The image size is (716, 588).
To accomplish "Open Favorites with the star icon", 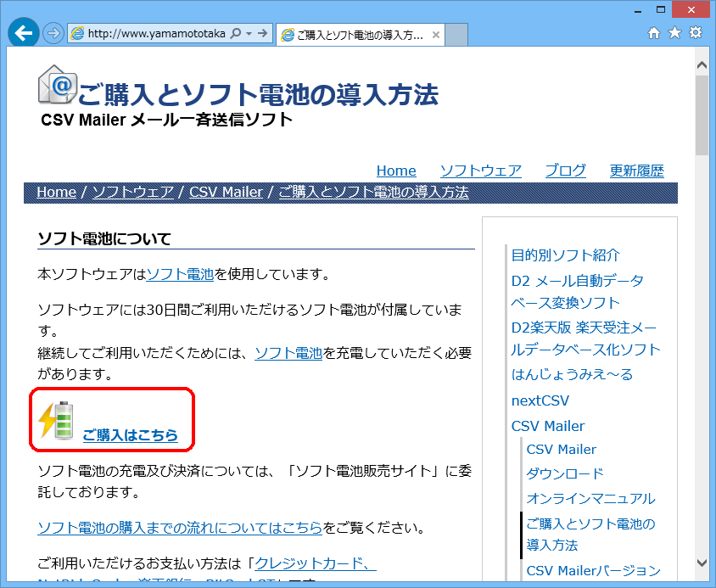I will pos(674,33).
